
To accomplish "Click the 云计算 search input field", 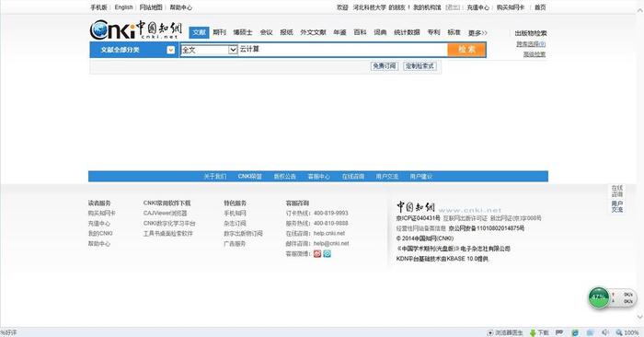I will [x=342, y=50].
